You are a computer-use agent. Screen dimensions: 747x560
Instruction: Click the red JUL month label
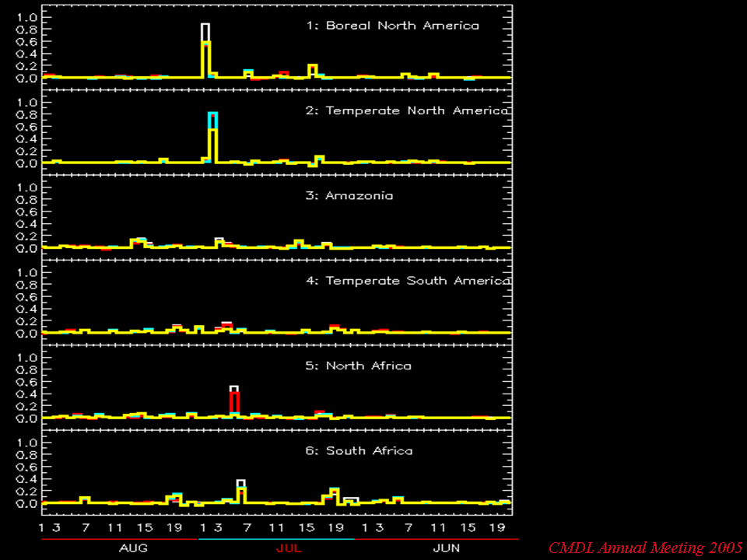pos(289,548)
